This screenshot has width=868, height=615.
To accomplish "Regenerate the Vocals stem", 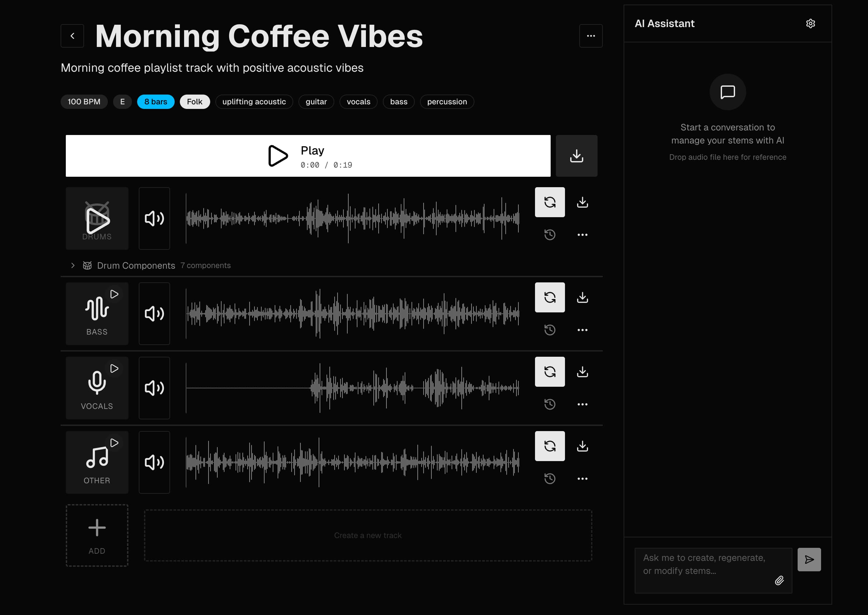I will [x=550, y=371].
